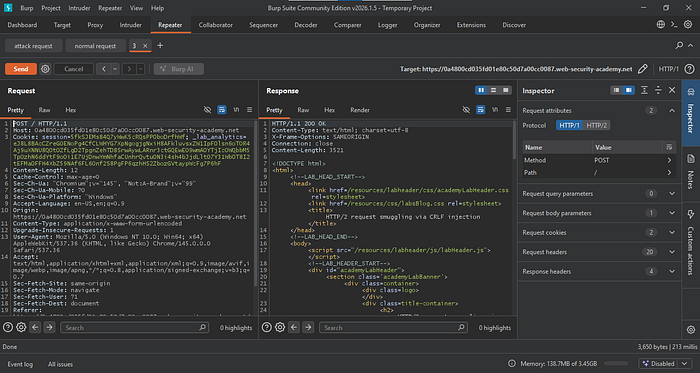
Task: Open Request search settings gear
Action: click(21, 327)
